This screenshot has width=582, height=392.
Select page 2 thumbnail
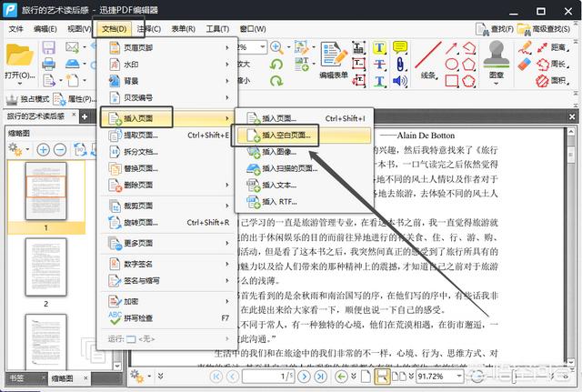click(x=46, y=266)
